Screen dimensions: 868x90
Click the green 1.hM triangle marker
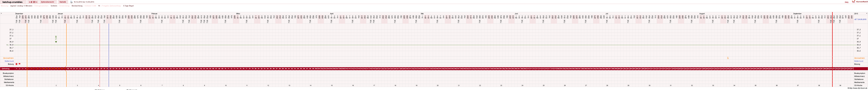(56, 42)
